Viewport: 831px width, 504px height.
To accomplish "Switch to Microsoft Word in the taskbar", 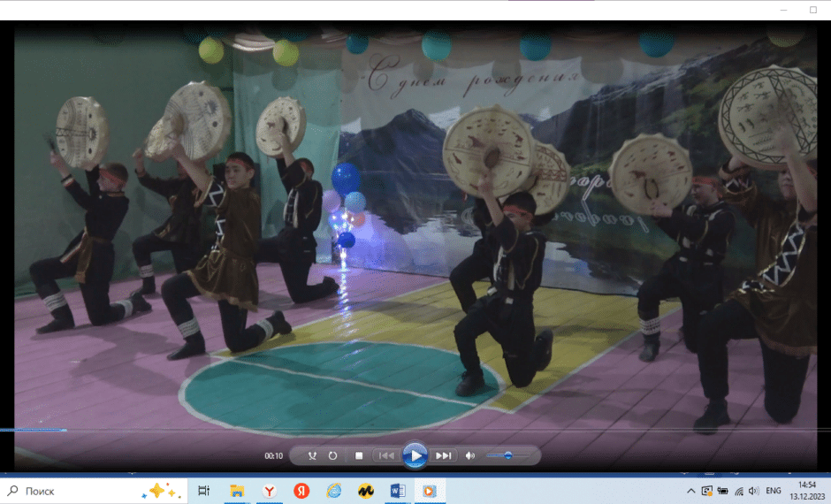I will (x=397, y=491).
